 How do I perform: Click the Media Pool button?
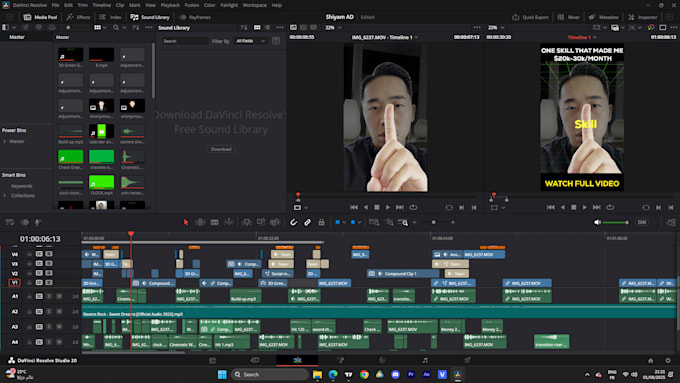click(x=40, y=17)
